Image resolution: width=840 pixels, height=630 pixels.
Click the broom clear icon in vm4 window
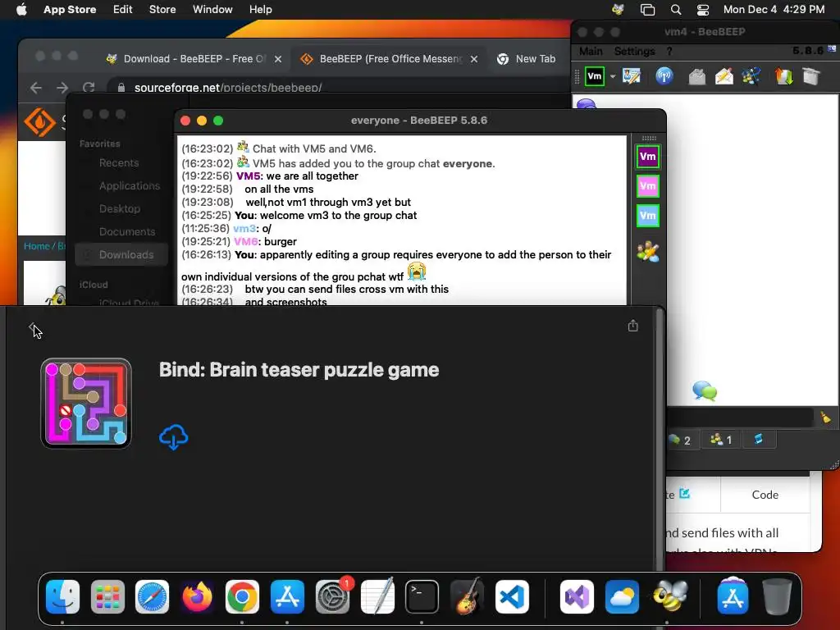tap(825, 417)
